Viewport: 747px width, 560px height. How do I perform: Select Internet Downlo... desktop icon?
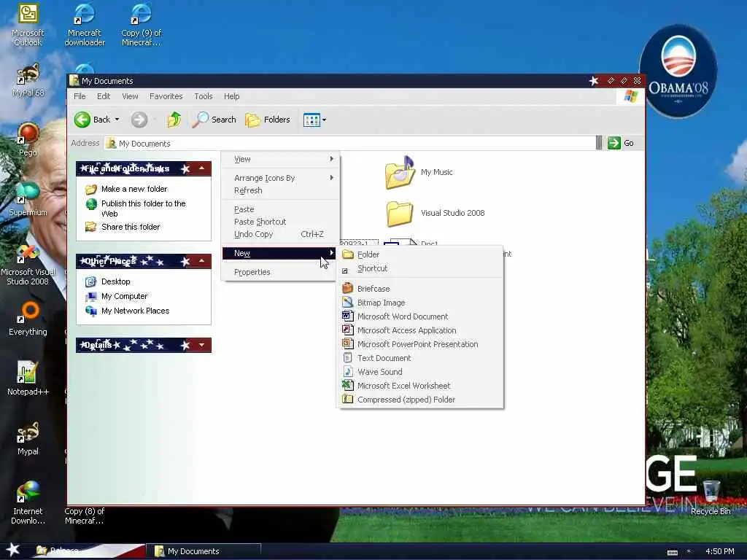coord(28,503)
